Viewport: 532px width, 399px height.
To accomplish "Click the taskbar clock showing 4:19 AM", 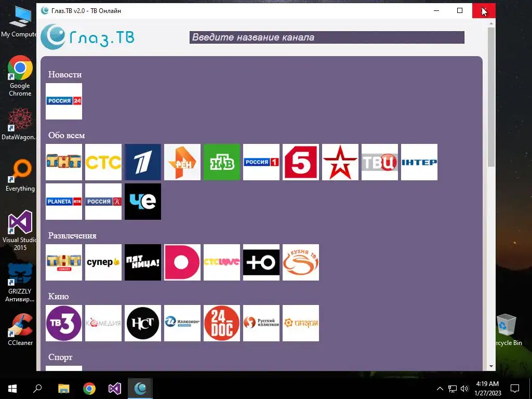I will (487, 389).
